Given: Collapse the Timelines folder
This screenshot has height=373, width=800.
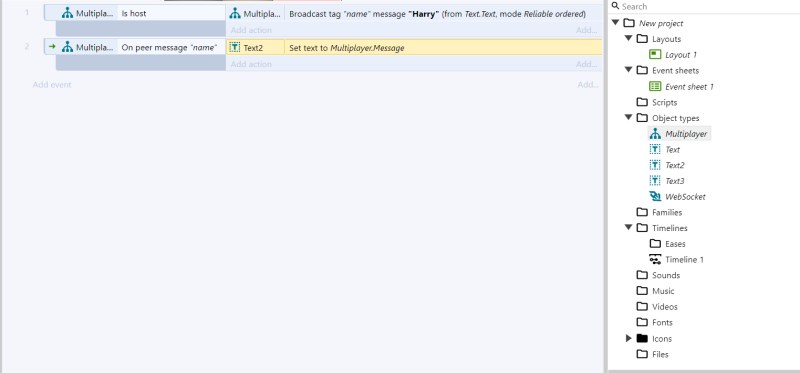Looking at the screenshot, I should [629, 228].
